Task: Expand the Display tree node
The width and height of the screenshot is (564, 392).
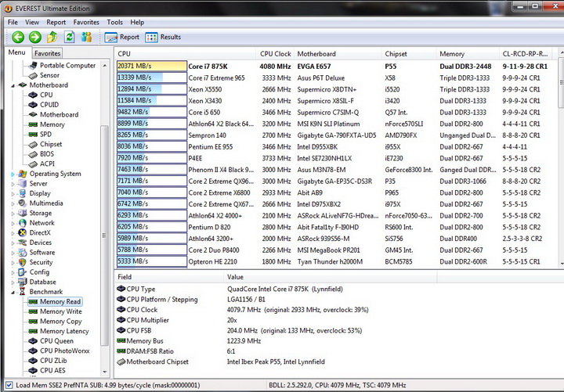Action: tap(13, 194)
